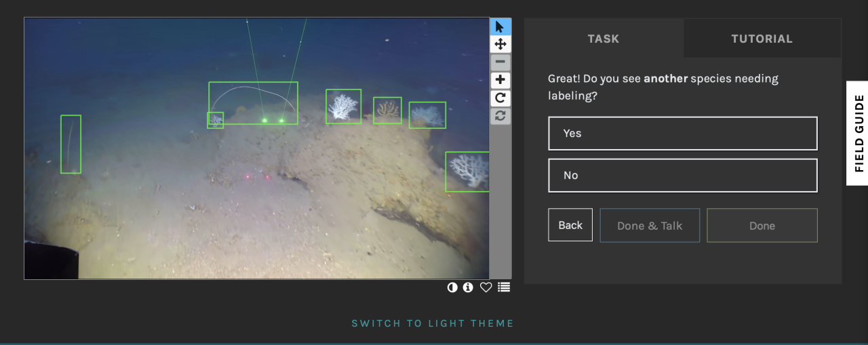The width and height of the screenshot is (868, 345).
Task: Select the box around the brown fan coral
Action: click(x=387, y=110)
